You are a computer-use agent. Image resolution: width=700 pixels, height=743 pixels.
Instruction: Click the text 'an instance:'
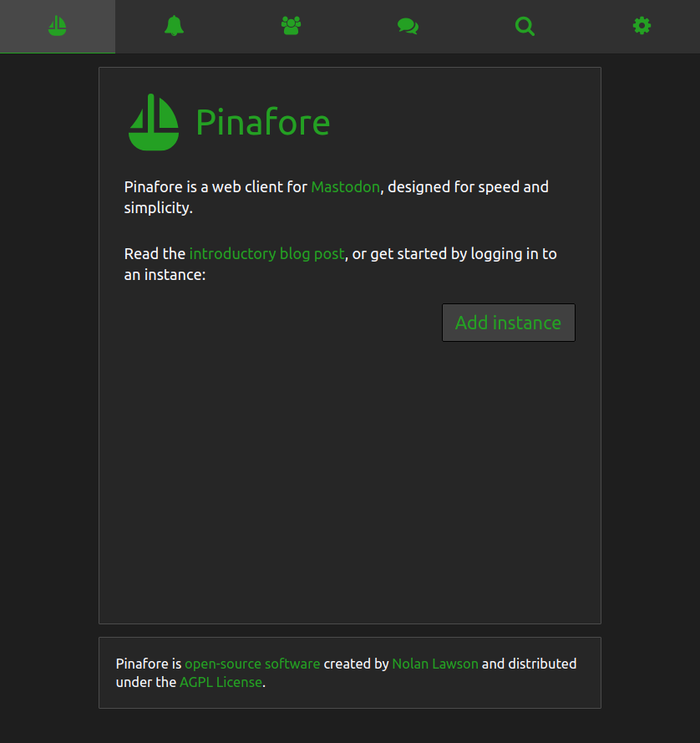165,275
